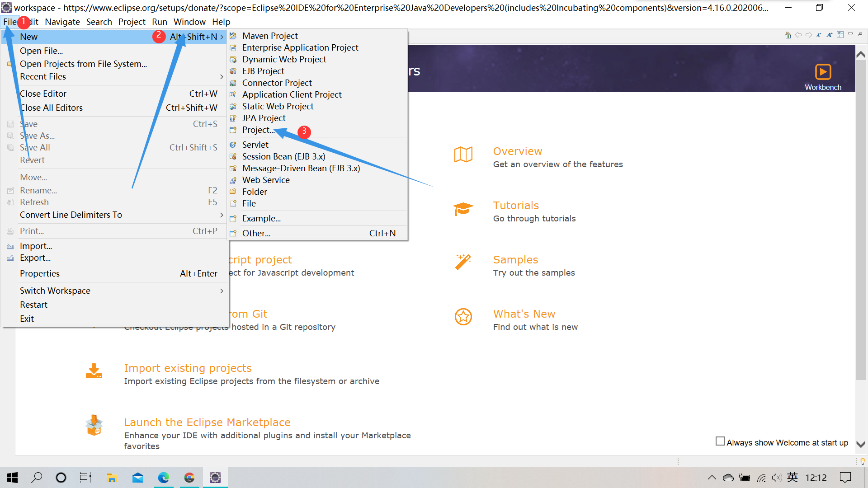Image resolution: width=868 pixels, height=488 pixels.
Task: Toggle the Customize page checklist icon
Action: tap(840, 35)
